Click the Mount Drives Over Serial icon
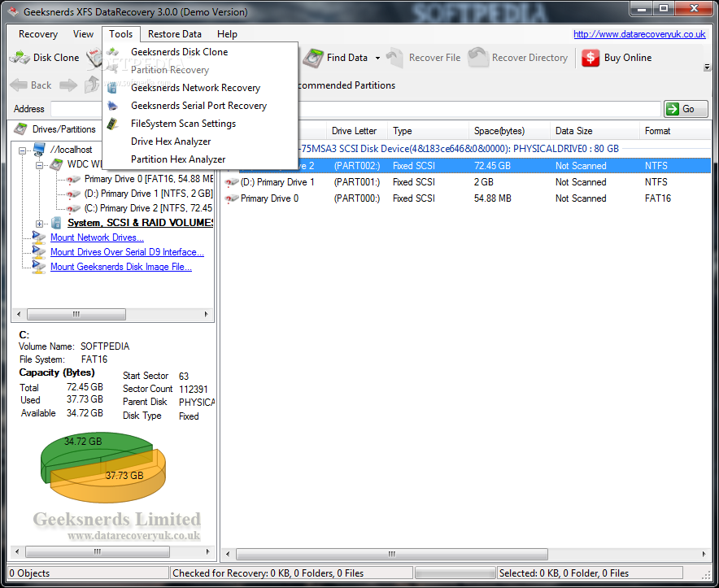Image resolution: width=719 pixels, height=588 pixels. coord(39,252)
